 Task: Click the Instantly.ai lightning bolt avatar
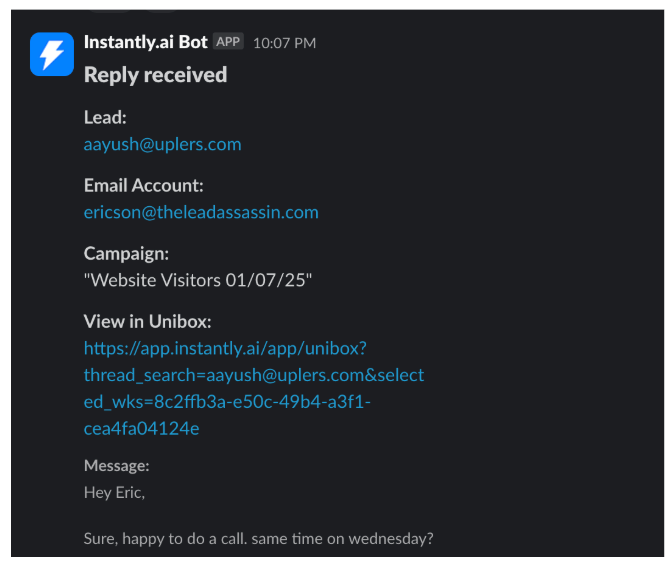51,54
